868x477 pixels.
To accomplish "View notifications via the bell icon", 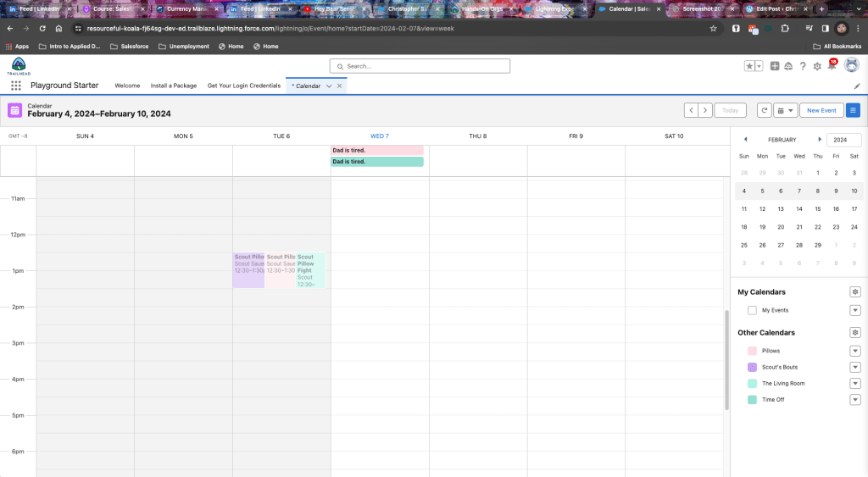I will pos(832,66).
